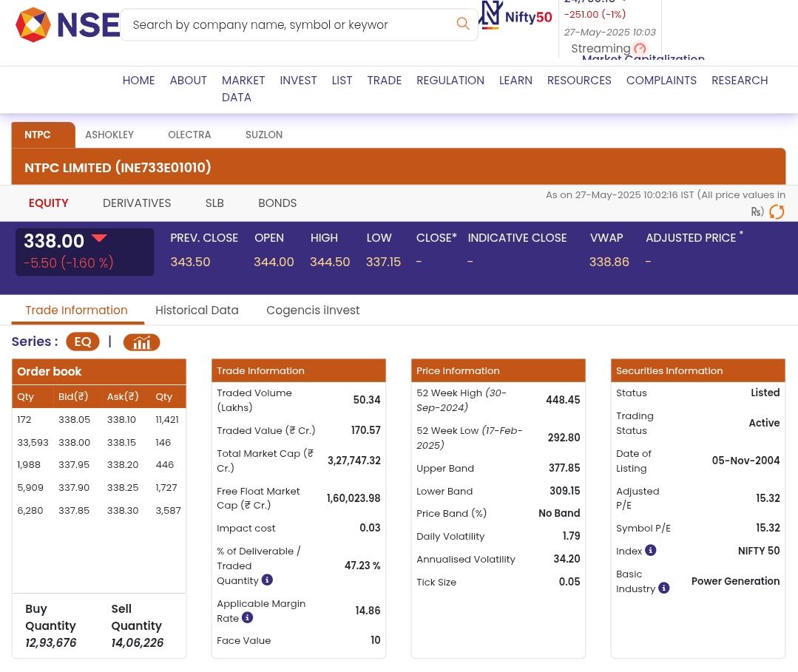The width and height of the screenshot is (798, 672).
Task: Open the Historical Data tab
Action: [x=196, y=310]
